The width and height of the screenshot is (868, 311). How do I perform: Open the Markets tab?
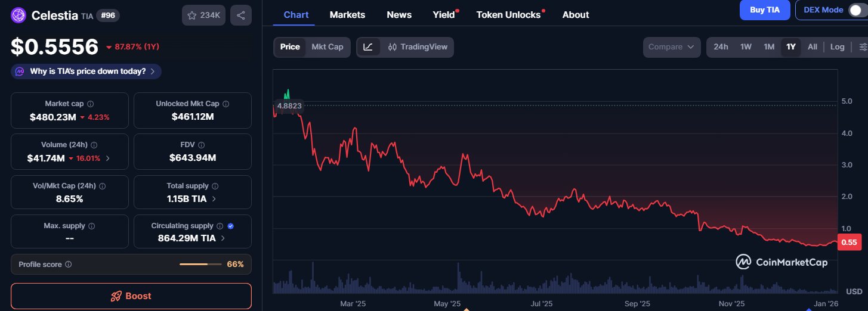coord(347,15)
